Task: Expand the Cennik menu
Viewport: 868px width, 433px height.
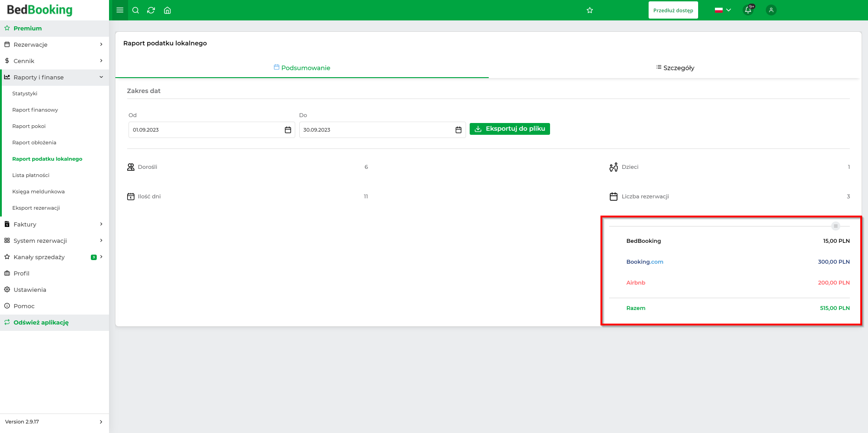Action: pyautogui.click(x=55, y=61)
